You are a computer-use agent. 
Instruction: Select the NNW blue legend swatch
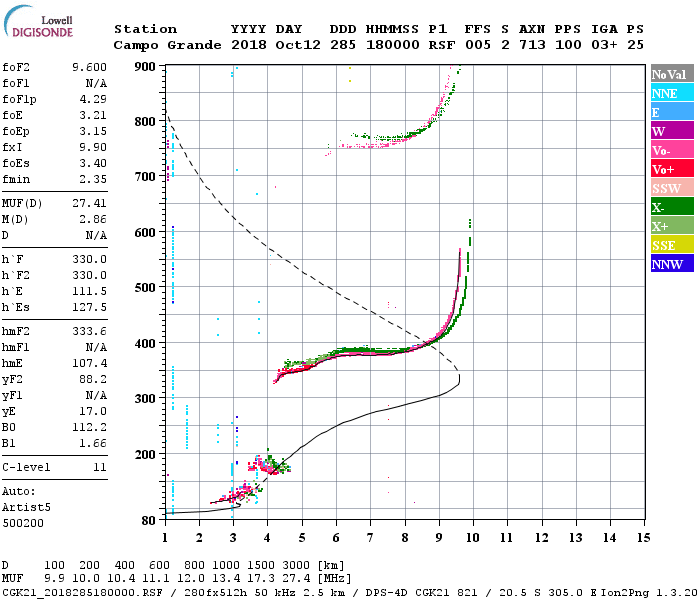pos(672,264)
